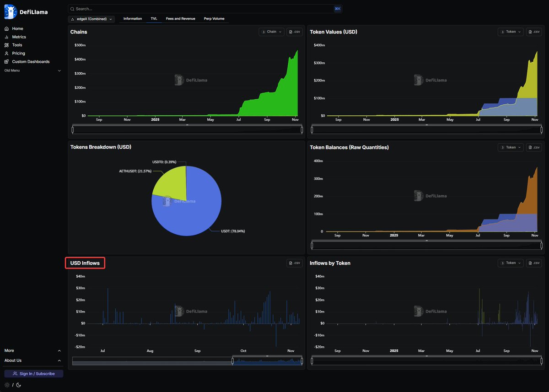Open Pricing in the sidebar
This screenshot has width=549, height=392.
18,53
